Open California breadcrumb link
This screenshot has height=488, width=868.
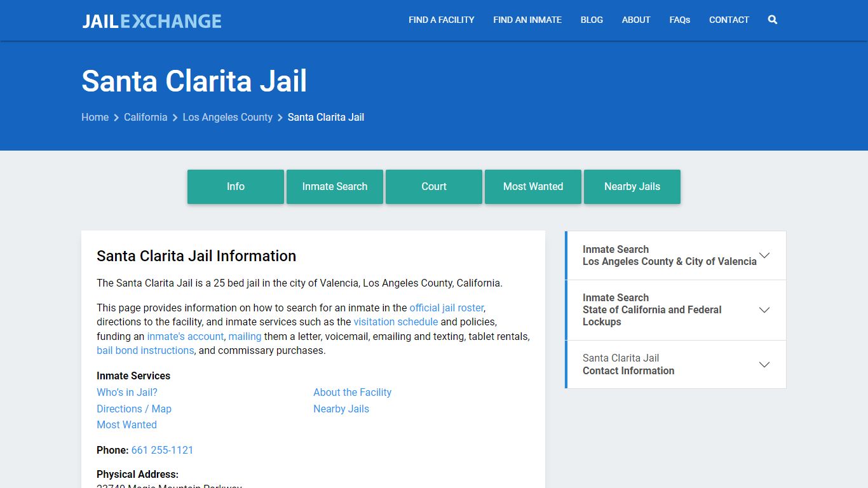[146, 117]
